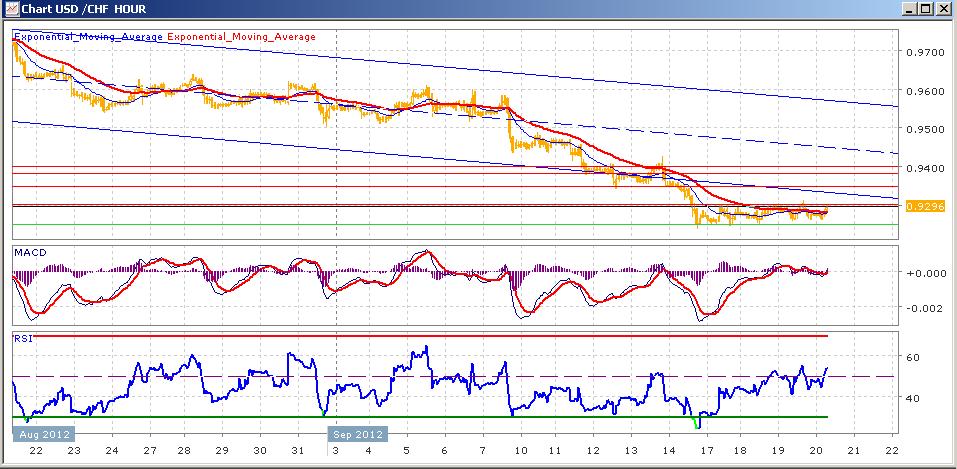Close the Chart USD/CHF HOUR window
This screenshot has height=469, width=957.
942,9
